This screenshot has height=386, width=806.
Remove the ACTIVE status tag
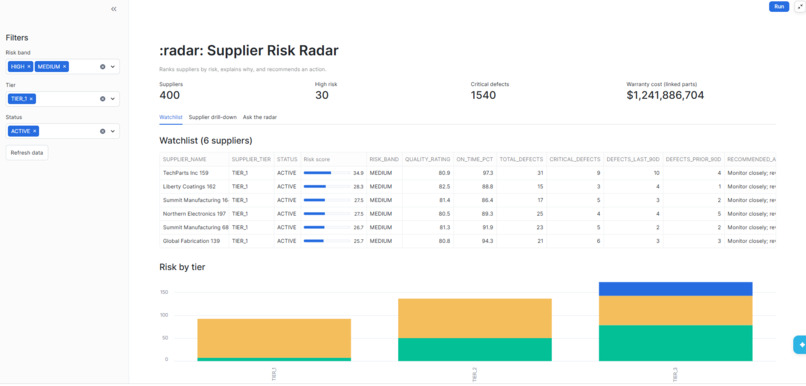[34, 131]
